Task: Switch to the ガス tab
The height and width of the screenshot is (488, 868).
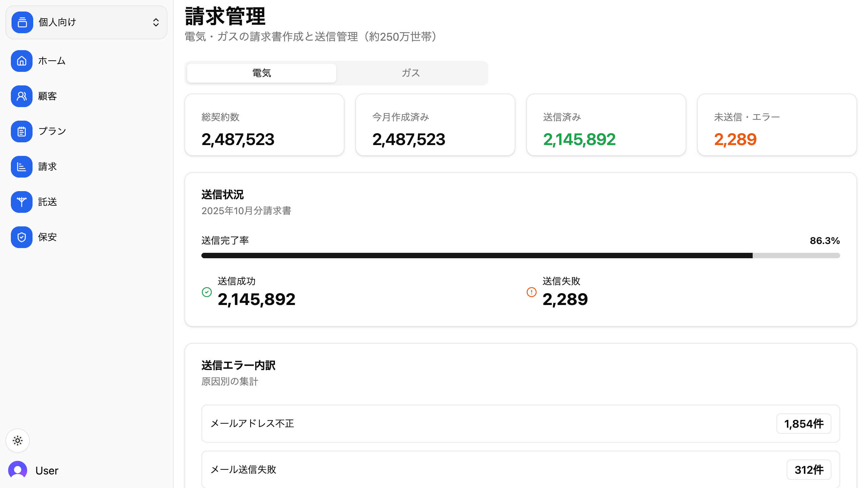Action: coord(411,73)
